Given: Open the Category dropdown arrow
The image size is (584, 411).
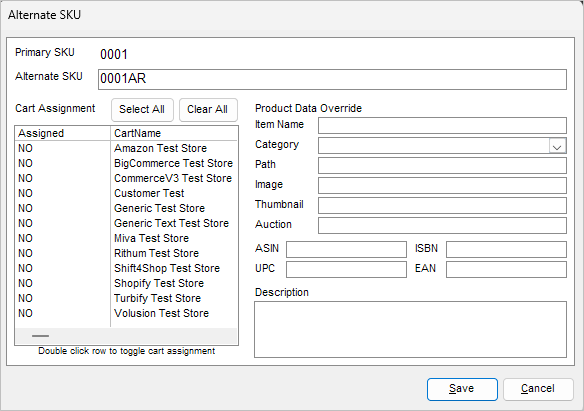Looking at the screenshot, I should 557,146.
